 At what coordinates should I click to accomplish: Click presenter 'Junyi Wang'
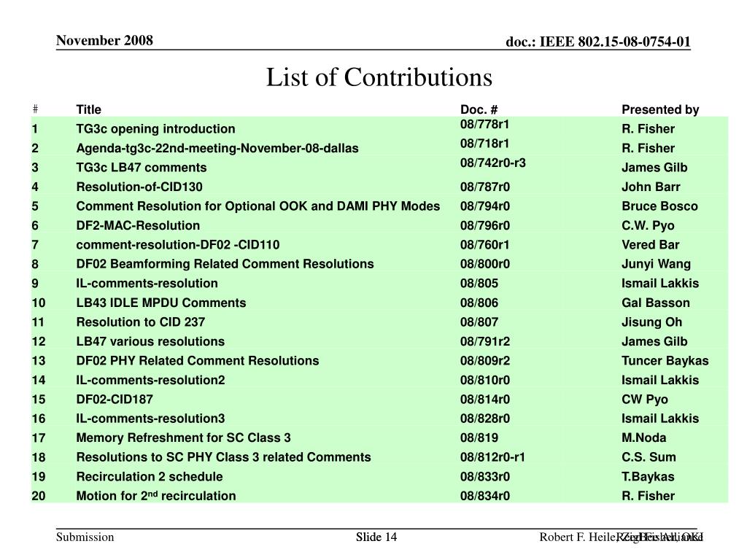[x=656, y=264]
